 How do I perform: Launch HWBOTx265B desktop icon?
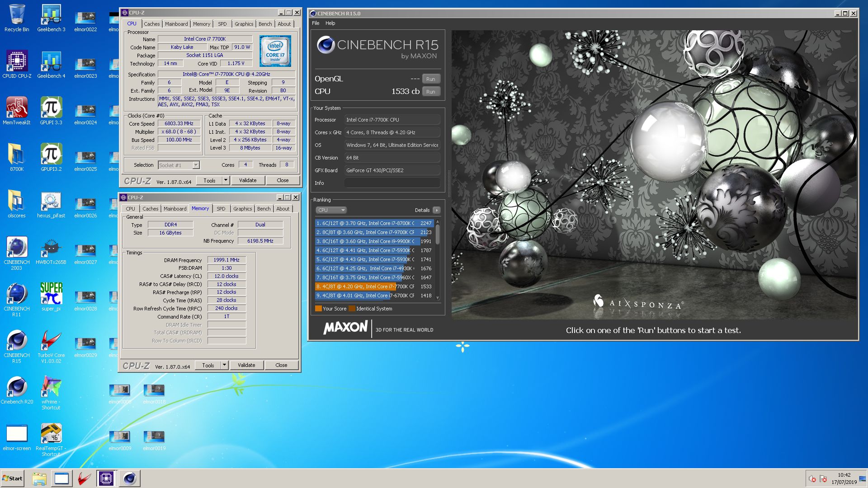pos(51,251)
